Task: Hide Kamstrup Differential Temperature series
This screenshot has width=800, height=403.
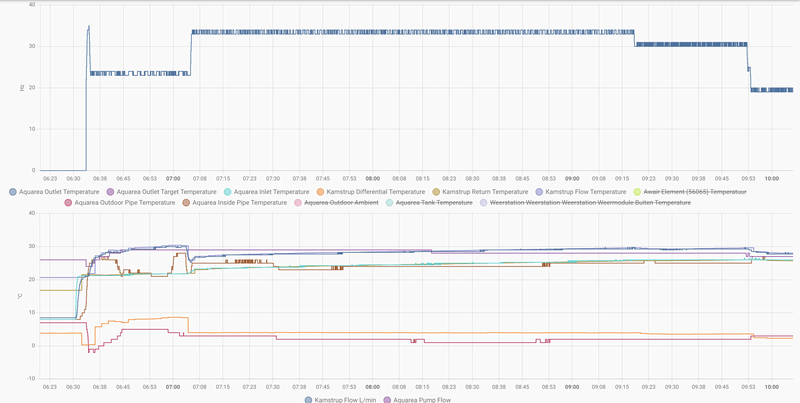Action: pyautogui.click(x=370, y=192)
